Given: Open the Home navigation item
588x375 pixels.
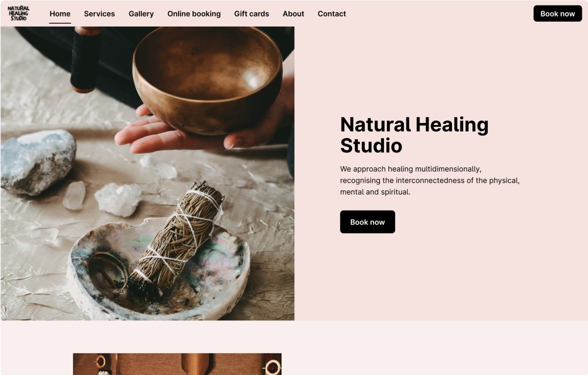Looking at the screenshot, I should [60, 14].
